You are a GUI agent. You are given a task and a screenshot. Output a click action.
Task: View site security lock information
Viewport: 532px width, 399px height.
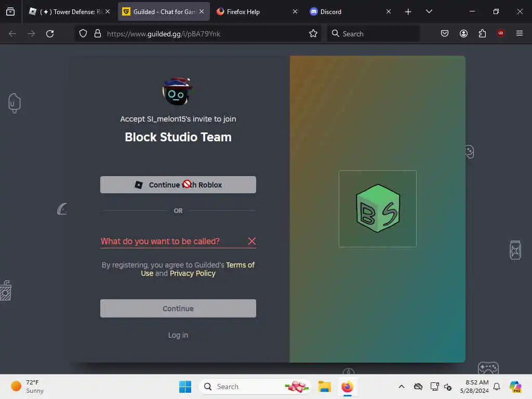(98, 34)
